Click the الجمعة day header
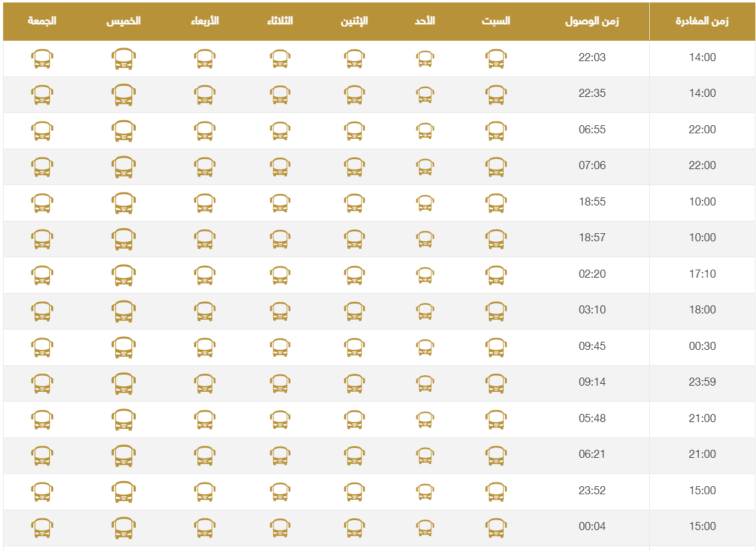Image resolution: width=756 pixels, height=551 pixels. (42, 20)
